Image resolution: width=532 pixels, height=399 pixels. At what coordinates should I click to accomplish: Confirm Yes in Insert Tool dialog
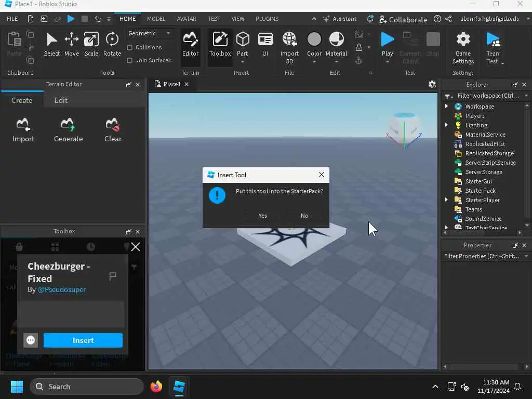262,216
